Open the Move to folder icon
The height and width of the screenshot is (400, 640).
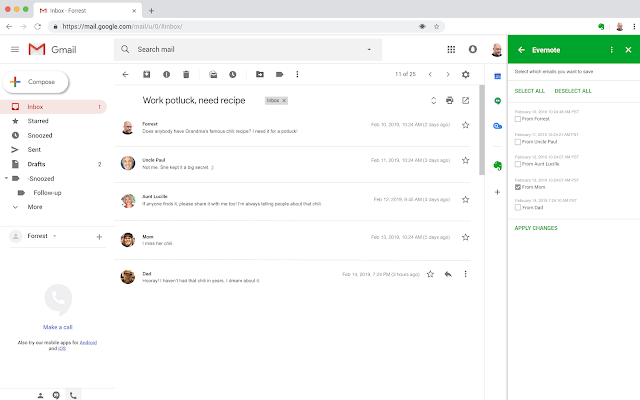(x=260, y=74)
